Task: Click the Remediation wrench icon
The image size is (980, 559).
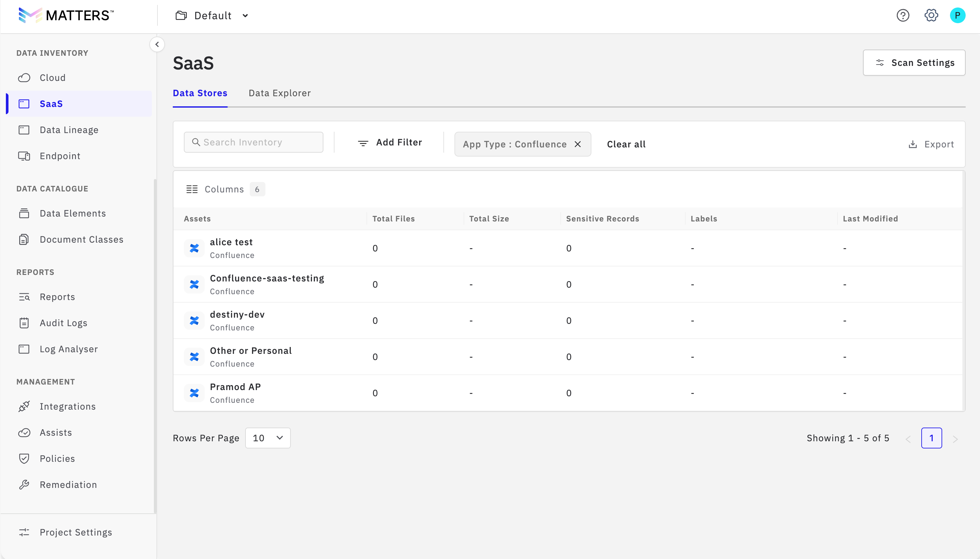Action: (x=24, y=485)
